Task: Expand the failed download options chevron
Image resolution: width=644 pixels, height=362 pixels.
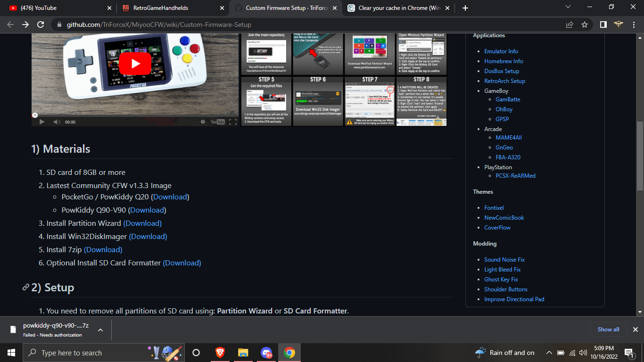Action: pos(100,330)
